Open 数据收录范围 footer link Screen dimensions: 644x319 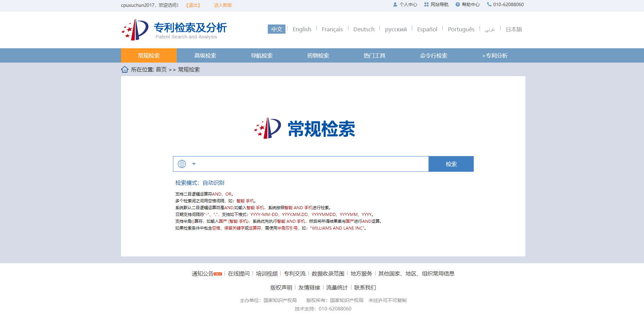328,273
